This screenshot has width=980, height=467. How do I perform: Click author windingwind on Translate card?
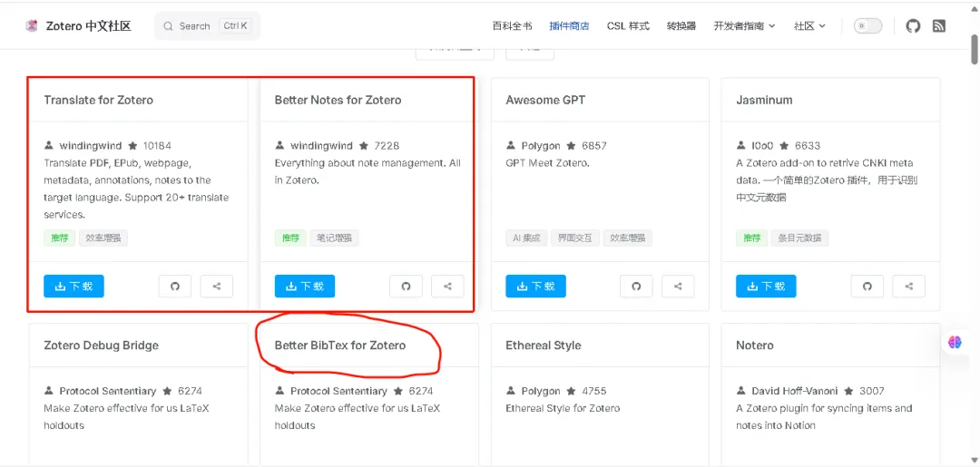[x=90, y=145]
